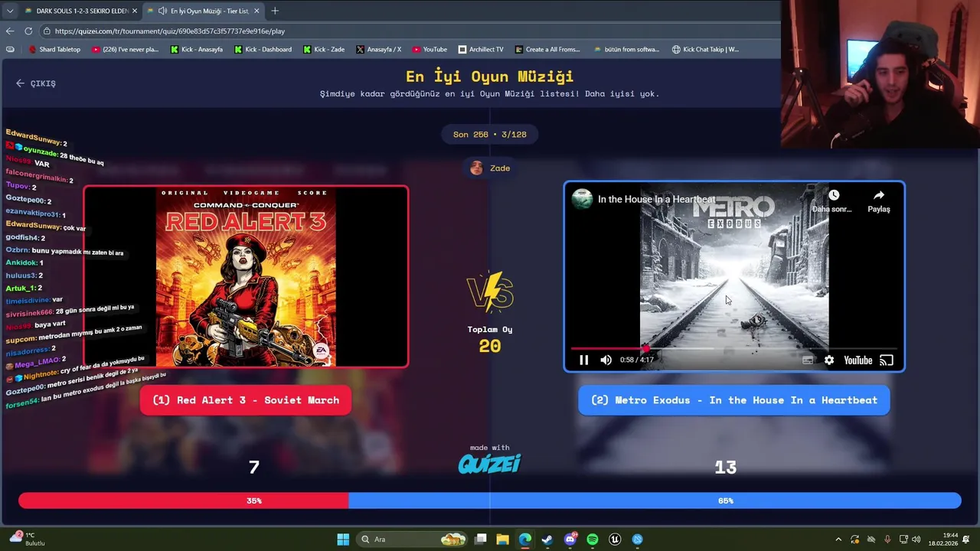
Task: Click the Paylaş share icon
Action: 879,201
